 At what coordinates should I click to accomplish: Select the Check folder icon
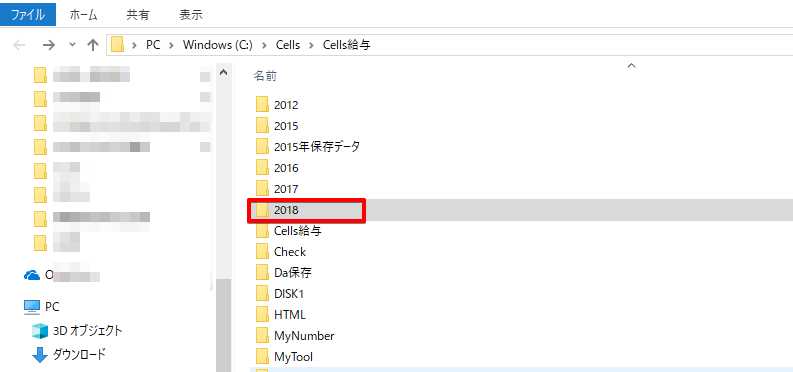(262, 251)
